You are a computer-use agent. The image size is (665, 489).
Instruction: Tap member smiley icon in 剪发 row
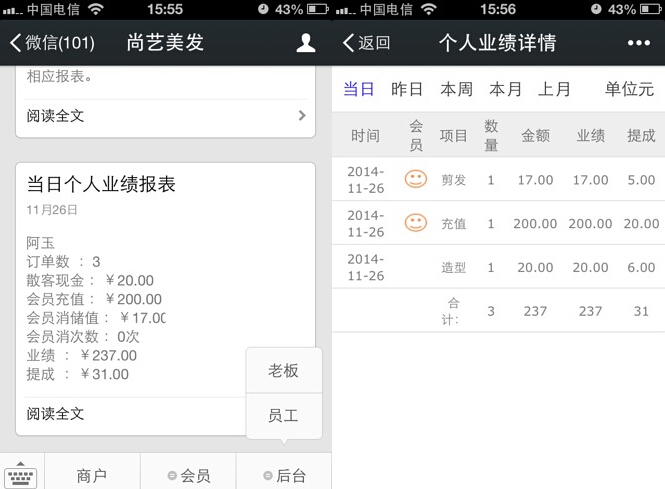416,179
